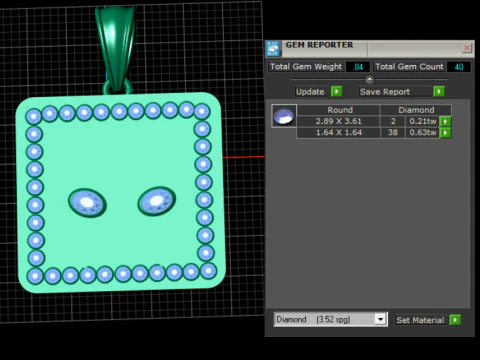Click green arrow on the 0.63tw row

pos(446,133)
